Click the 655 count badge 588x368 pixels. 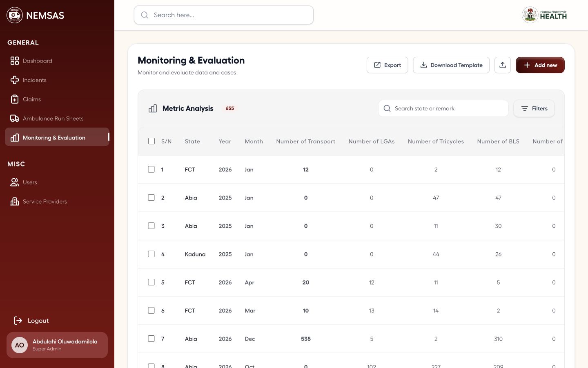tap(230, 108)
